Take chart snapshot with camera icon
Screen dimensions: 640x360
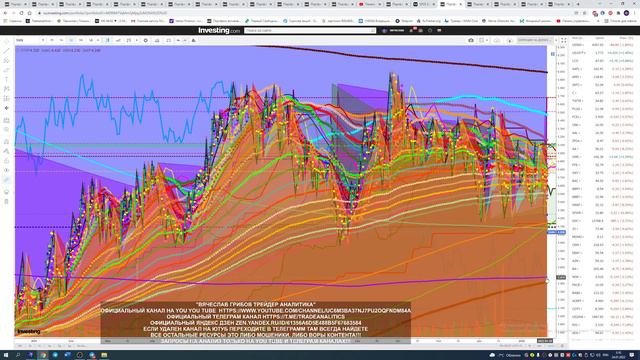click(x=471, y=40)
